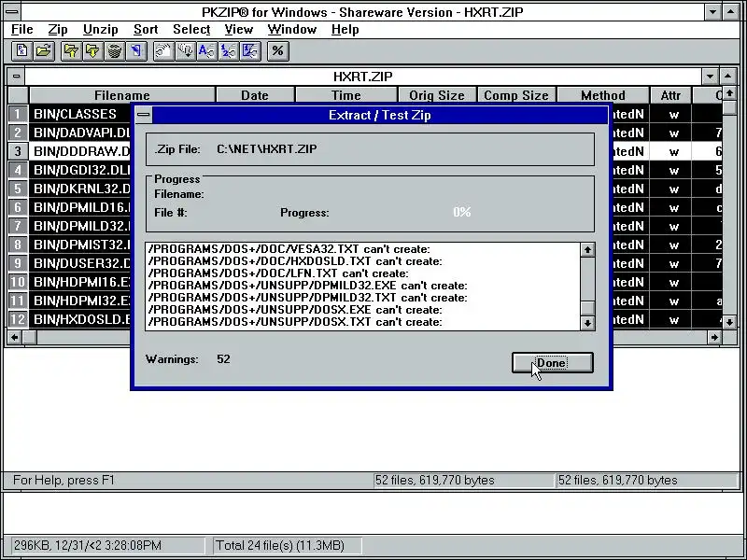Image resolution: width=747 pixels, height=560 pixels.
Task: Open the View menu
Action: click(239, 30)
